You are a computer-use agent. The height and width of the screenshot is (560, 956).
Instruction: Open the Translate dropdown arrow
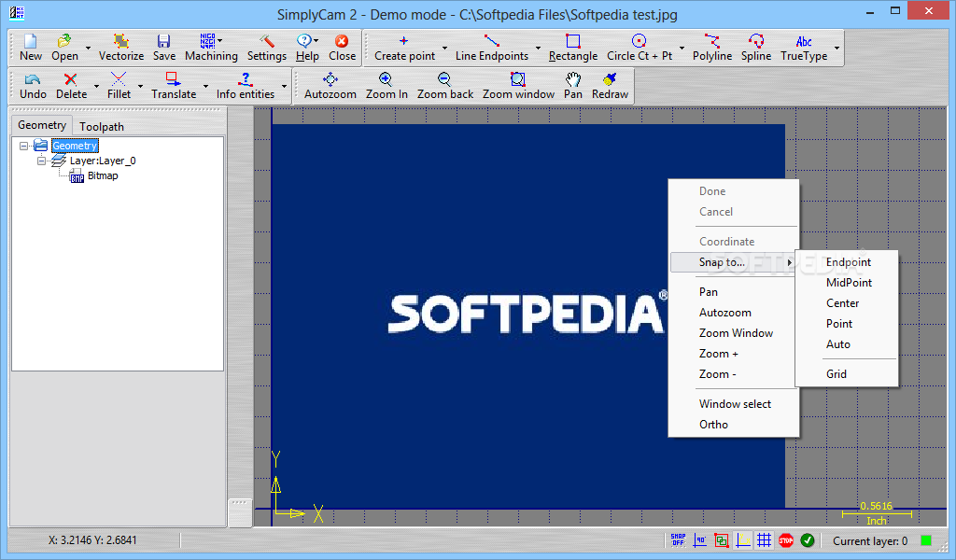(205, 86)
